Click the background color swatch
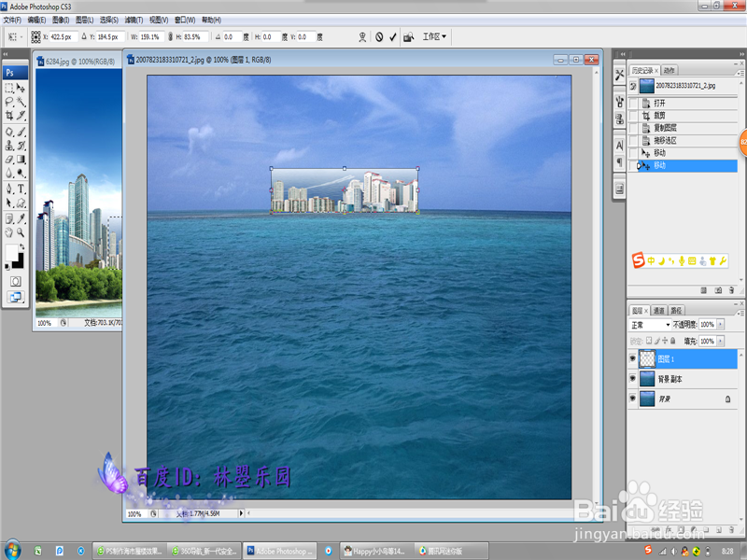Screen dimensions: 747x560 pos(19,262)
